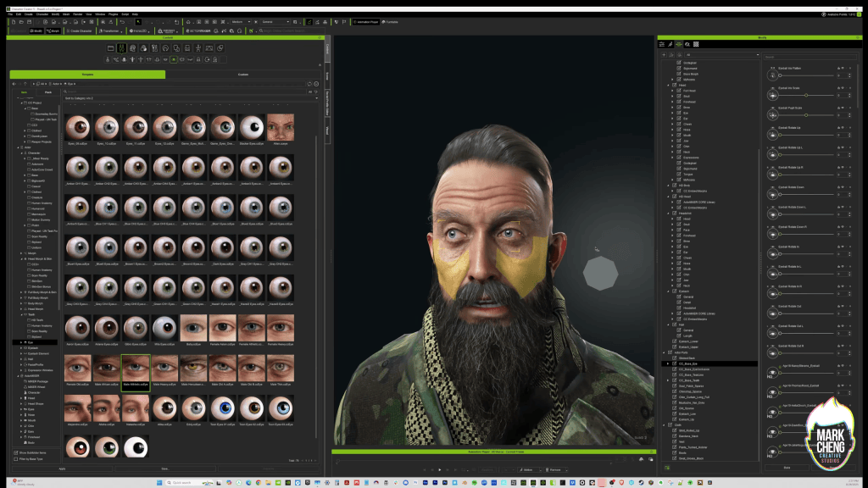The height and width of the screenshot is (488, 868).
Task: Open Windows Start button on taskbar
Action: (159, 482)
